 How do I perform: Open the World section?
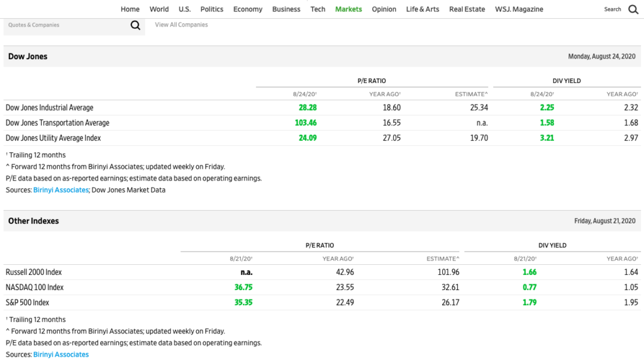tap(159, 9)
